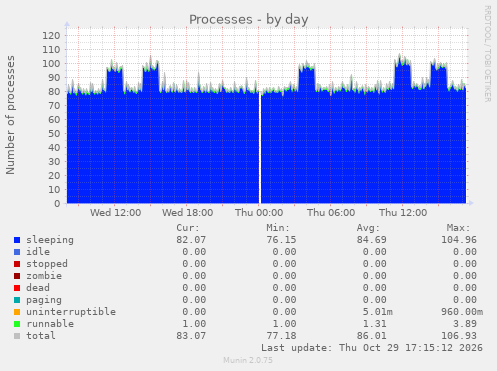Click the white data gap at Thu 00:00
This screenshot has width=497, height=371.
click(260, 148)
